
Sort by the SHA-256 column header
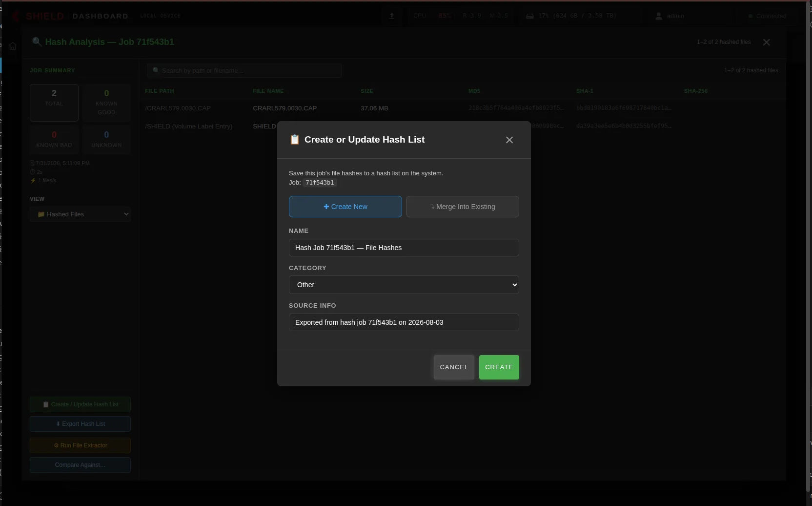pyautogui.click(x=696, y=91)
